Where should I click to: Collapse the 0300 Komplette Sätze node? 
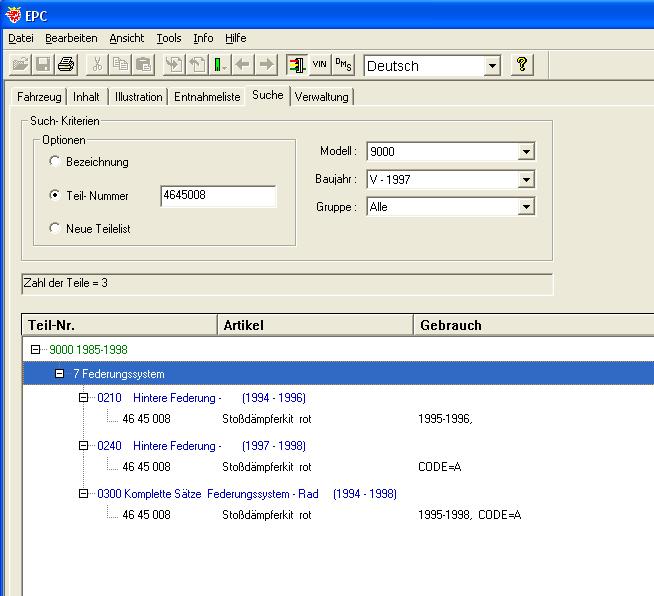[83, 494]
